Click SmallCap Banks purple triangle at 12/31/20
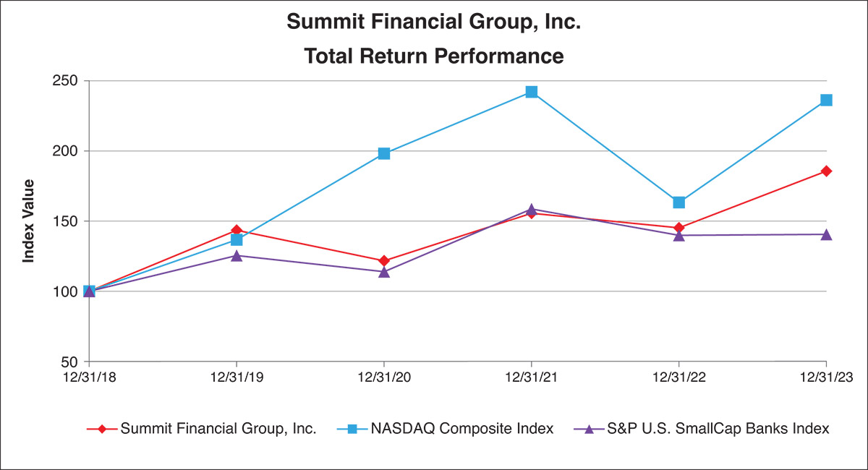This screenshot has height=470, width=868. pyautogui.click(x=384, y=272)
